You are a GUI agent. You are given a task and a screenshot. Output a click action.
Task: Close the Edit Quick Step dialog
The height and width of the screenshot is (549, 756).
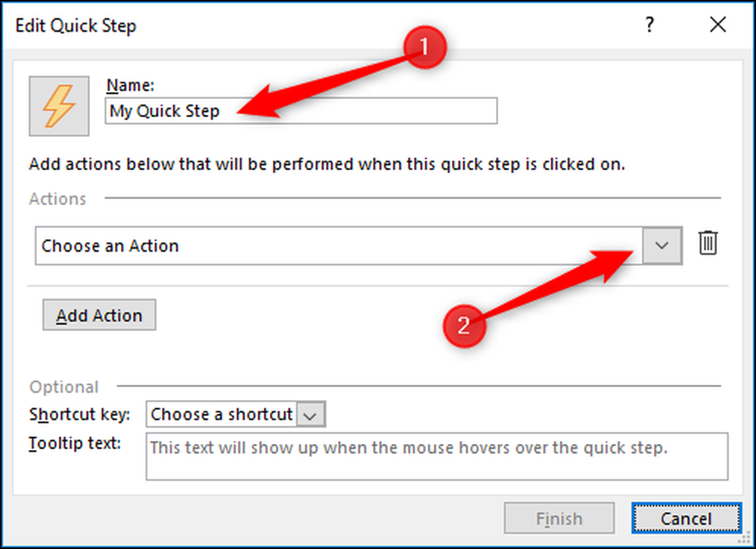point(717,26)
